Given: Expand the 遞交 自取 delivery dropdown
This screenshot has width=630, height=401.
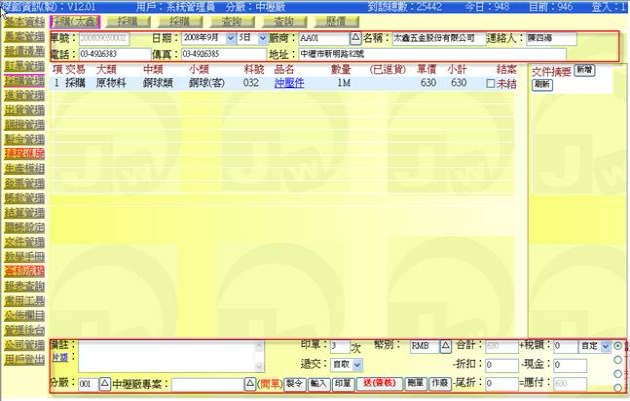Looking at the screenshot, I should [355, 365].
